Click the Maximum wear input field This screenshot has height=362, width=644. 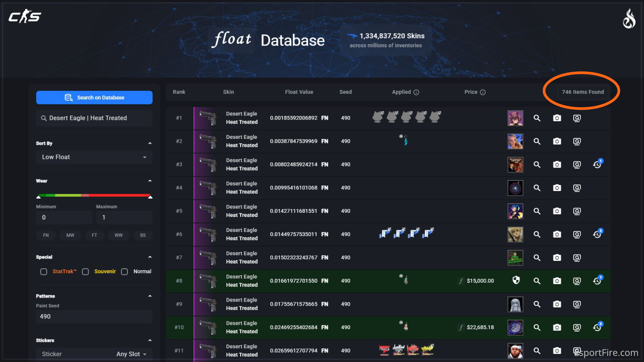(x=124, y=218)
